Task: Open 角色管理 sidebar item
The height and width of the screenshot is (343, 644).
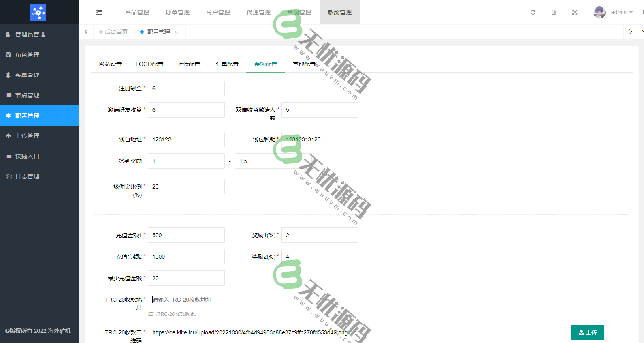Action: (39, 55)
